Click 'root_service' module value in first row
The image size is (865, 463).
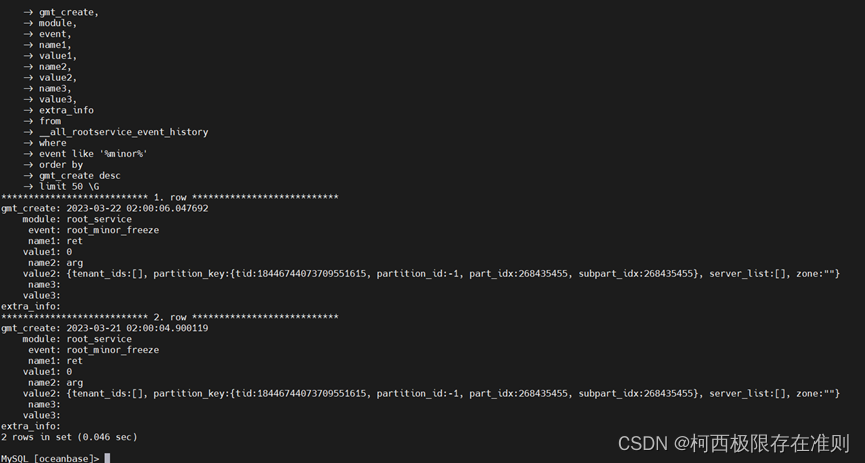coord(99,219)
